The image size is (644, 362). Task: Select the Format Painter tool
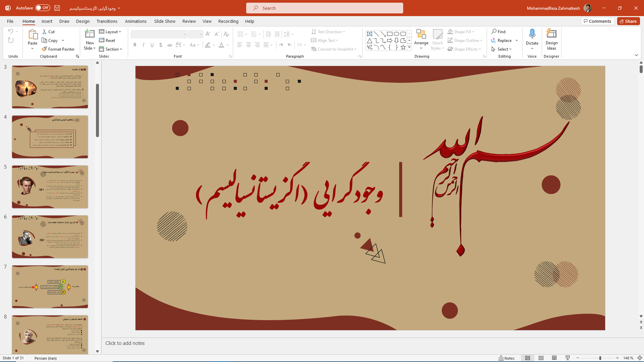point(58,49)
